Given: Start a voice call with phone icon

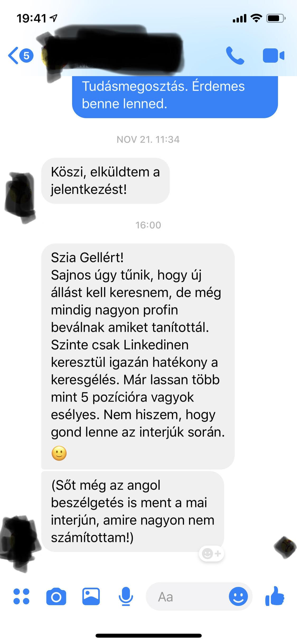Looking at the screenshot, I should click(235, 56).
